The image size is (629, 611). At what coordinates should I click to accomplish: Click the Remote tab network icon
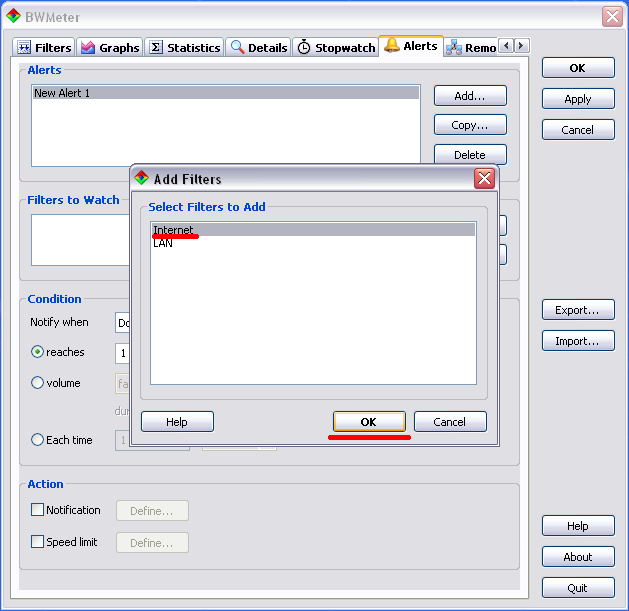pos(454,48)
